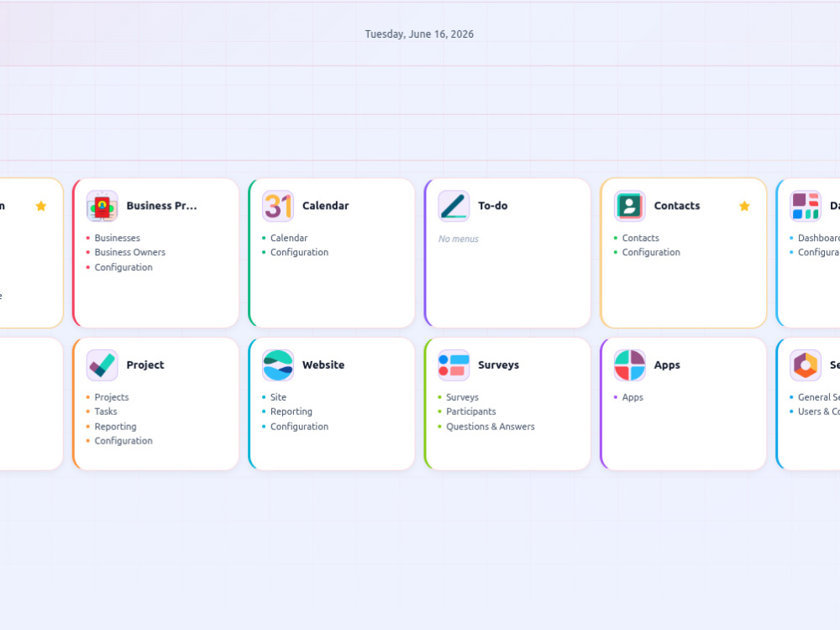This screenshot has height=630, width=840.
Task: Open the Business Pr... app icon
Action: pyautogui.click(x=102, y=206)
